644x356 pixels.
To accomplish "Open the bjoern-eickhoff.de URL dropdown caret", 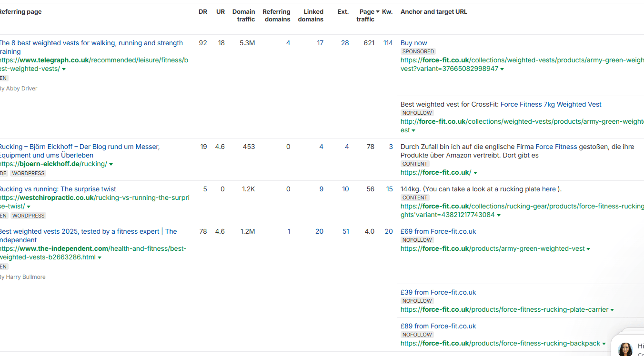I will point(111,164).
